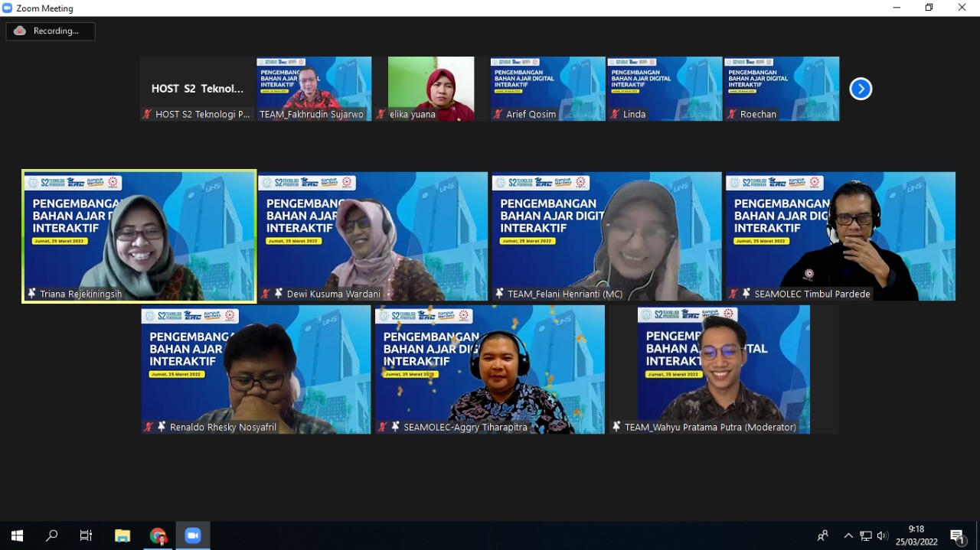Select the HOST S2 Teknologi participant tile
Image resolution: width=980 pixels, height=550 pixels.
tap(197, 88)
